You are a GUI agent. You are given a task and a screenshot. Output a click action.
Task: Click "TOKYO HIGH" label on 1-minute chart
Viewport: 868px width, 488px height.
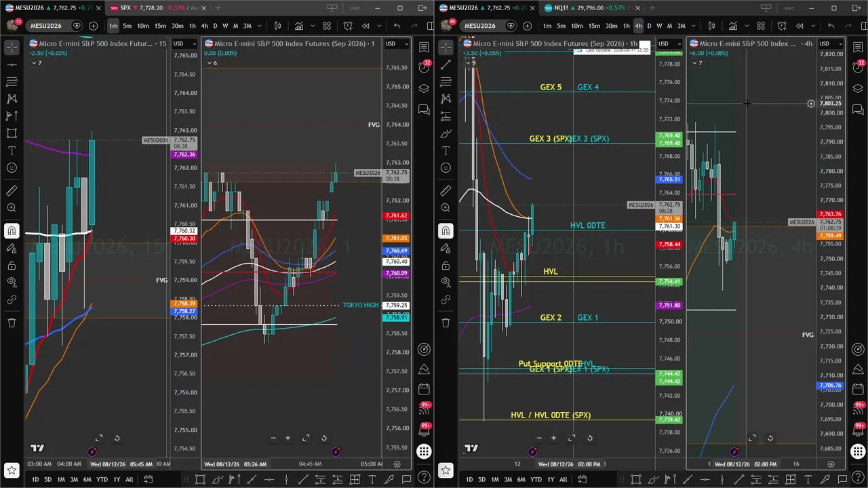coord(361,305)
